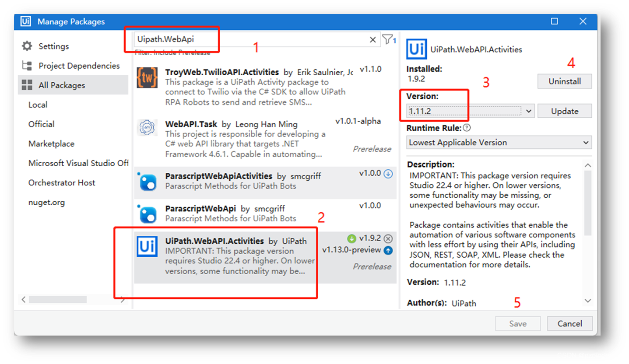Viewport: 629px width, 364px height.
Task: Click the UiPath logo in details pane
Action: [x=417, y=49]
